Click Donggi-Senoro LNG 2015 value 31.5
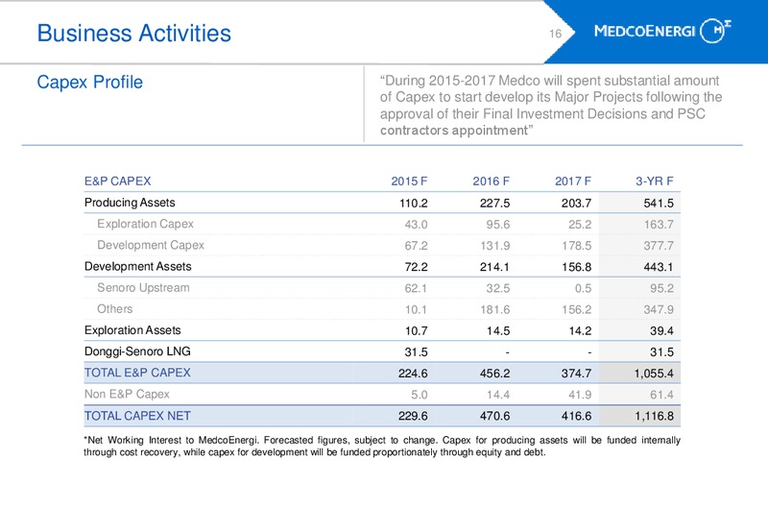The image size is (768, 532). click(x=417, y=351)
